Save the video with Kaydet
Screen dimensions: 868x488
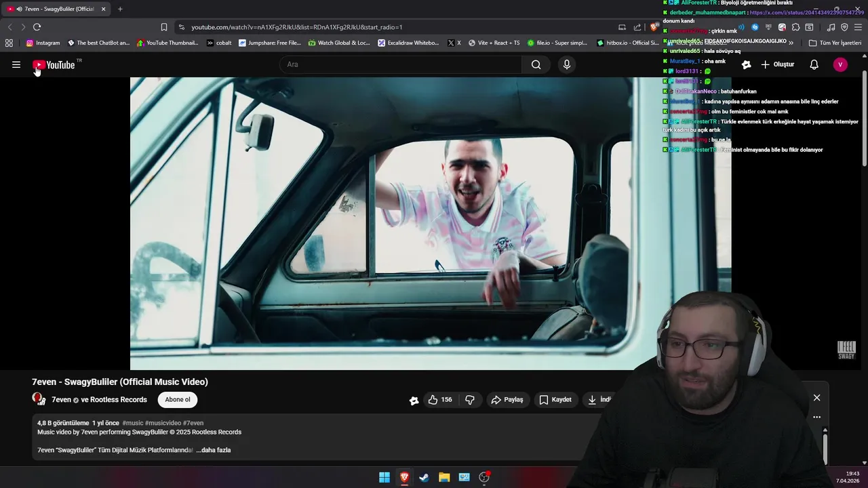[555, 400]
